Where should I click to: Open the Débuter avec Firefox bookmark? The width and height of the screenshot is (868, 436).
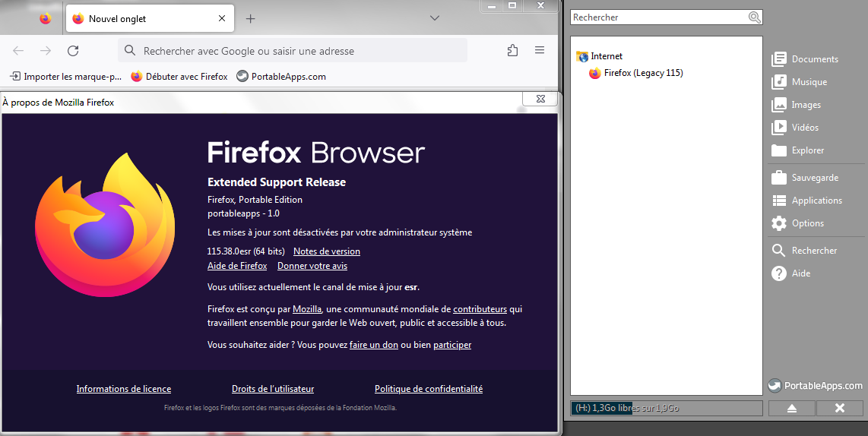pyautogui.click(x=179, y=77)
